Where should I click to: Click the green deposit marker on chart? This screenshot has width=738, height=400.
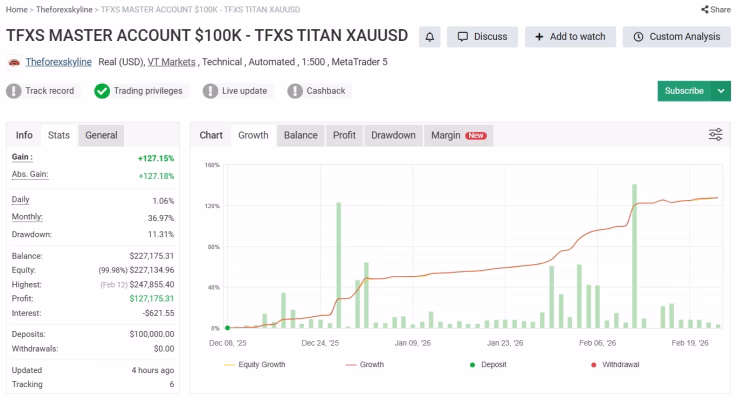tap(228, 328)
